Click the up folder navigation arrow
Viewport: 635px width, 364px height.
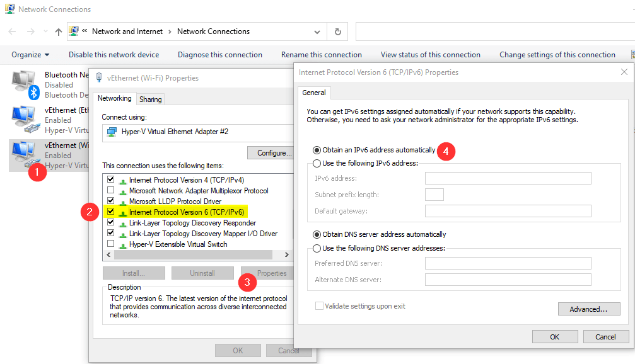(58, 31)
